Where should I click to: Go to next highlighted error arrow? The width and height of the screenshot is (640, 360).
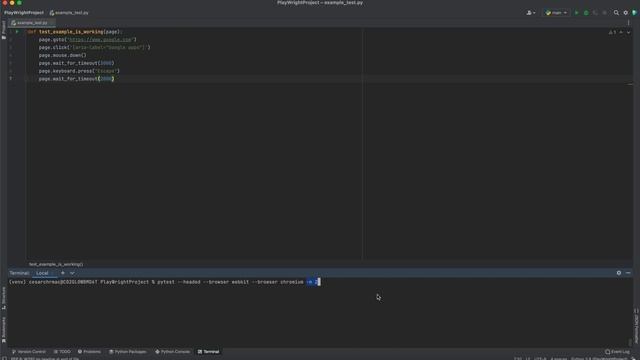coord(628,32)
